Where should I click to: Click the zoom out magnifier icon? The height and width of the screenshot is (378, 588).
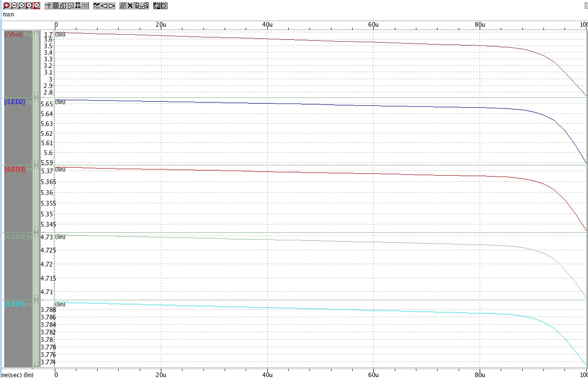[14, 6]
